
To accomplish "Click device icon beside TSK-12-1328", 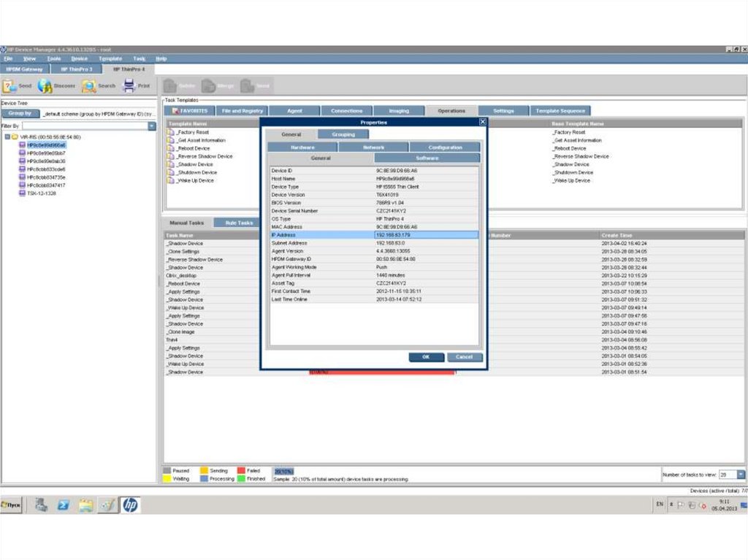I will (x=22, y=193).
